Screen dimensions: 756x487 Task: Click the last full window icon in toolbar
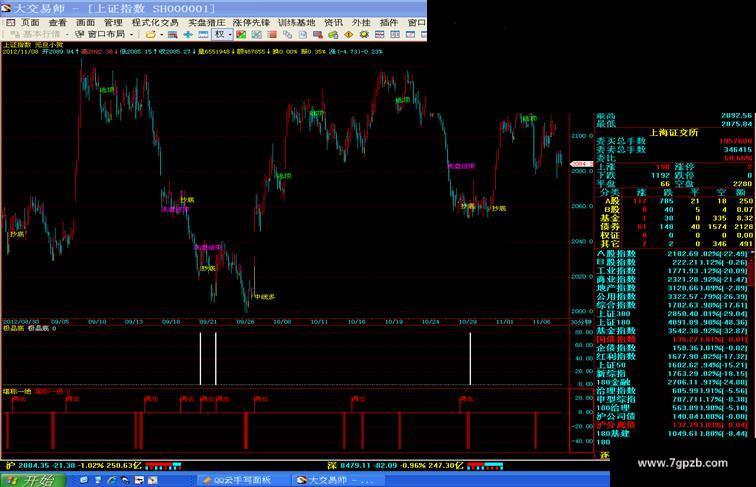(x=410, y=35)
